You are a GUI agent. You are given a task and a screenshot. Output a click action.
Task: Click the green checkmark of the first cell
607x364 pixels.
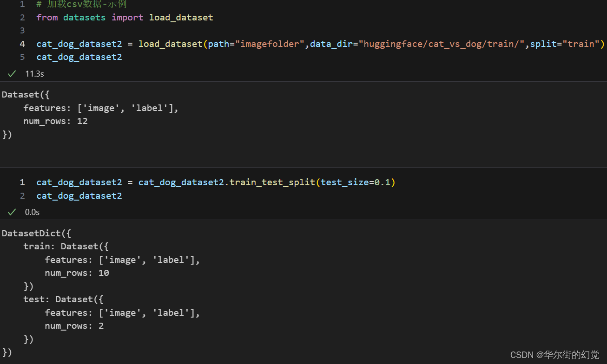(12, 73)
